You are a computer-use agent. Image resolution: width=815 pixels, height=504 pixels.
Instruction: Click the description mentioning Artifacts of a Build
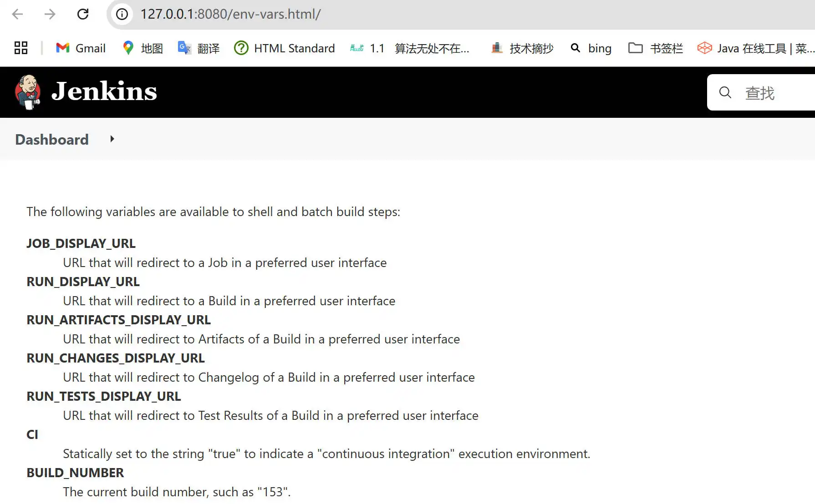(261, 339)
